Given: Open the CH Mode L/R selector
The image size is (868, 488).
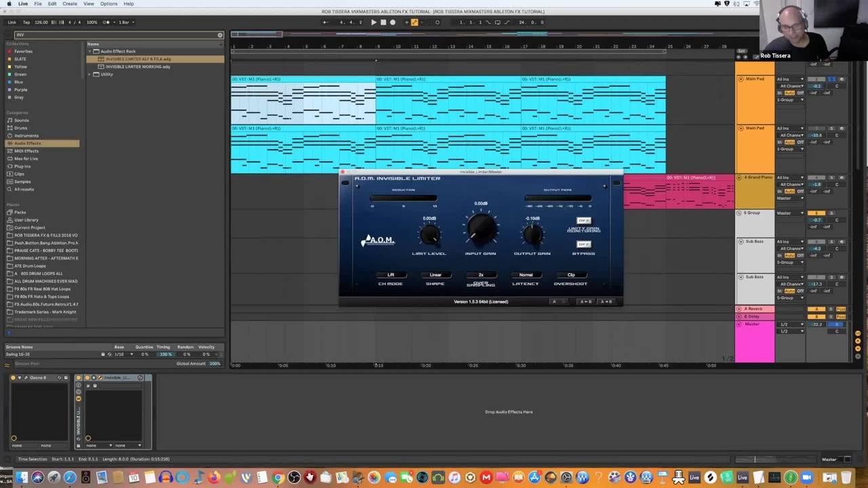Looking at the screenshot, I should click(391, 275).
